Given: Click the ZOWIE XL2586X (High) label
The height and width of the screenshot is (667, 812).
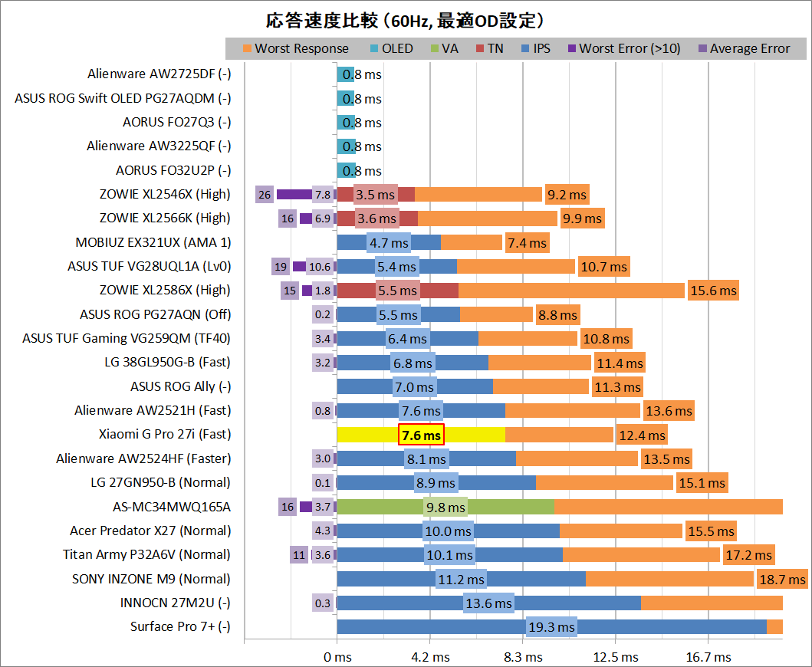Looking at the screenshot, I should pyautogui.click(x=165, y=290).
